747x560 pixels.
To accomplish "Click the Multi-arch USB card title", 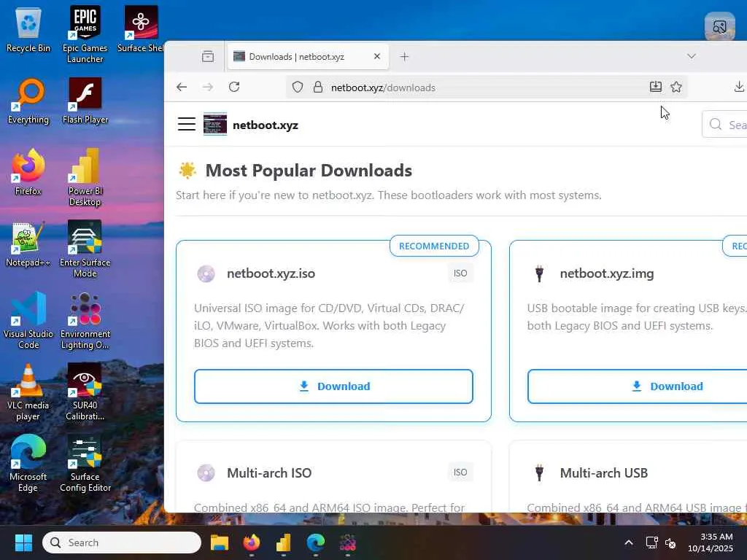I will pos(603,472).
